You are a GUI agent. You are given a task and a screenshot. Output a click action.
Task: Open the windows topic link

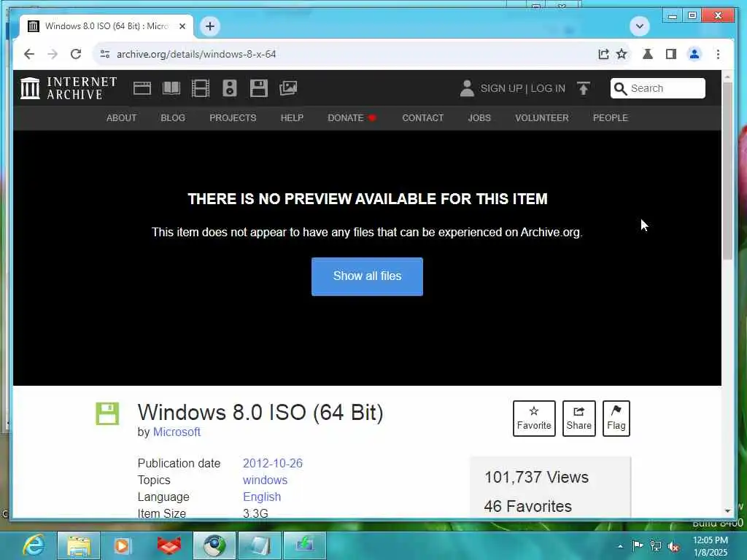pyautogui.click(x=265, y=480)
